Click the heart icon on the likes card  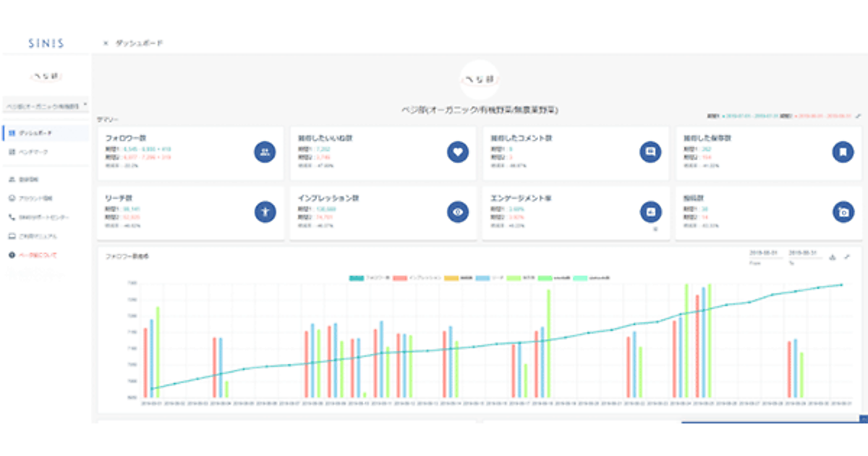[x=457, y=152]
